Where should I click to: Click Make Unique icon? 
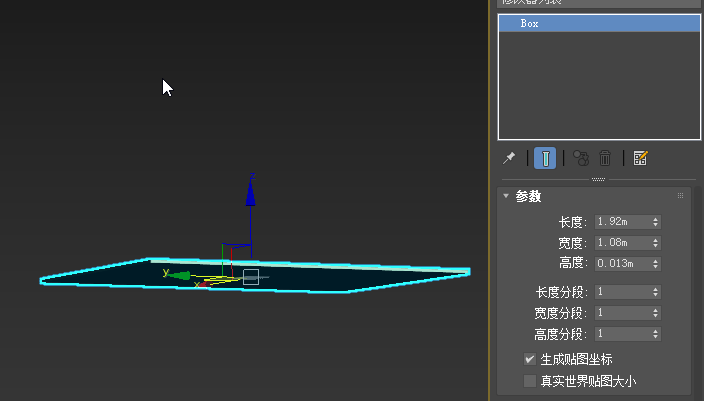tap(581, 158)
